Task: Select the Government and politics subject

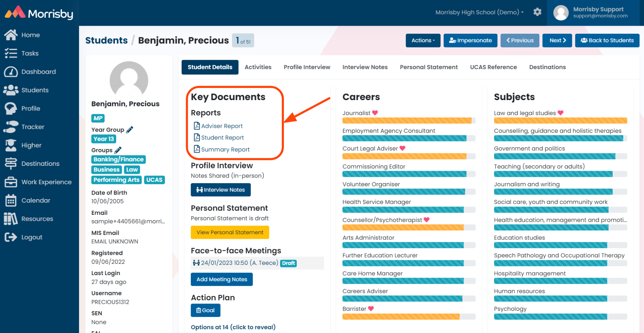Action: pos(529,148)
